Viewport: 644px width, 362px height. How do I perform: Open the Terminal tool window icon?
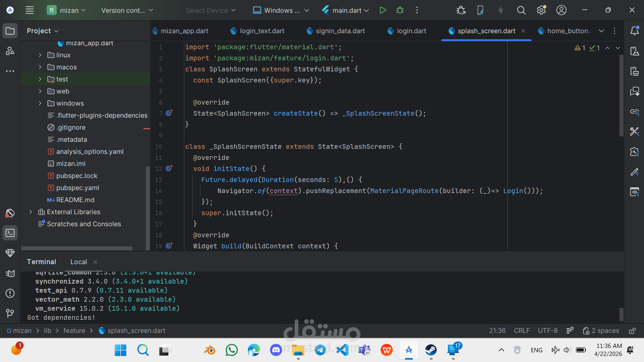10,233
